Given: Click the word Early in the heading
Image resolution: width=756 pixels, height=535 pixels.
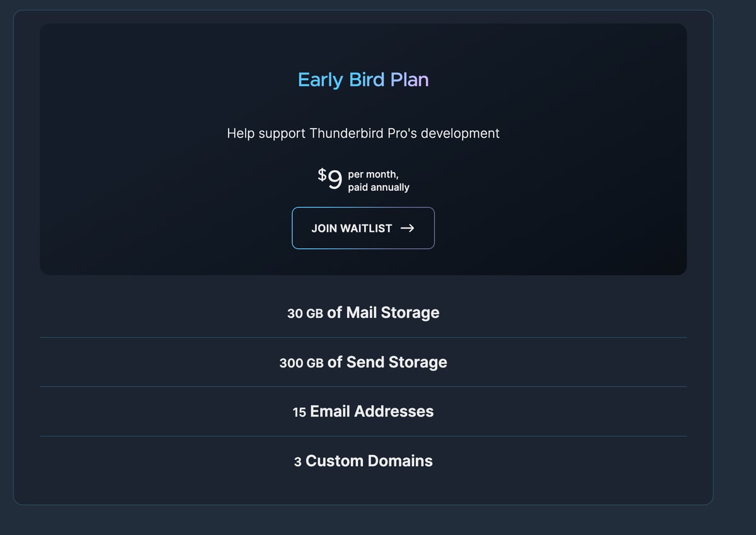Looking at the screenshot, I should tap(320, 80).
